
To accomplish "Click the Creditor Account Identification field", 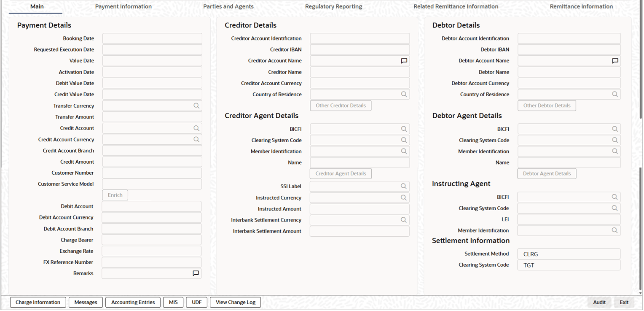I will coord(360,38).
